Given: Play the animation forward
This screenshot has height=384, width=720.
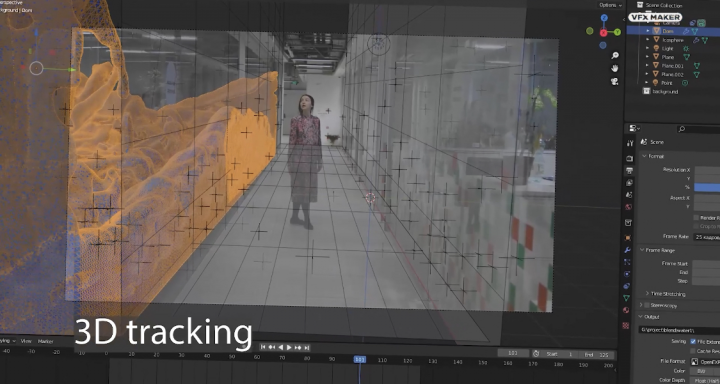Looking at the screenshot, I should coord(289,348).
